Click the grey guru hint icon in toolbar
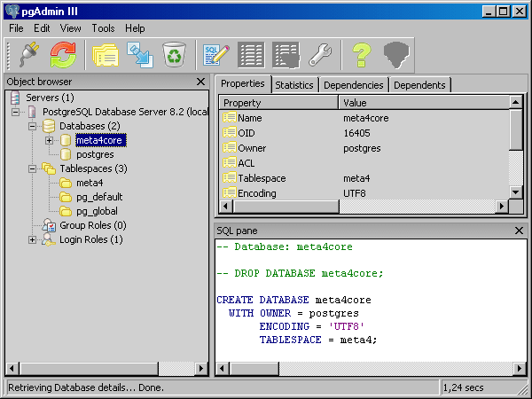532x399 pixels. pos(396,55)
